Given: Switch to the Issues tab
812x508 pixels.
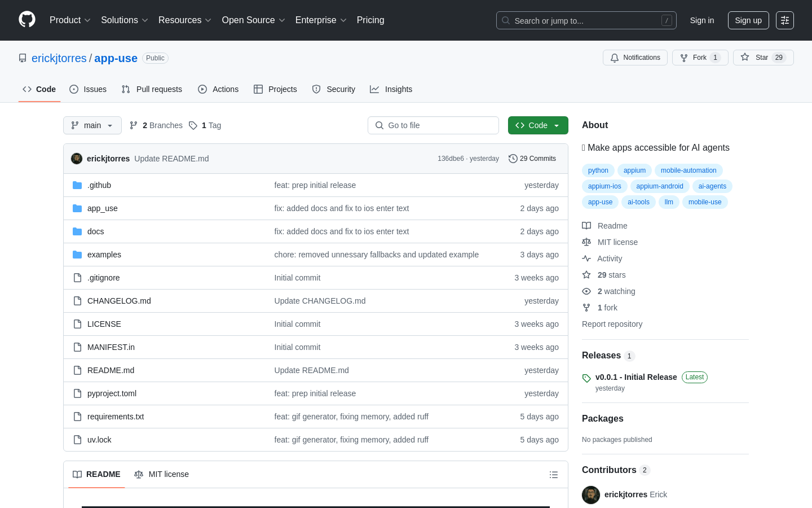Looking at the screenshot, I should pyautogui.click(x=88, y=89).
